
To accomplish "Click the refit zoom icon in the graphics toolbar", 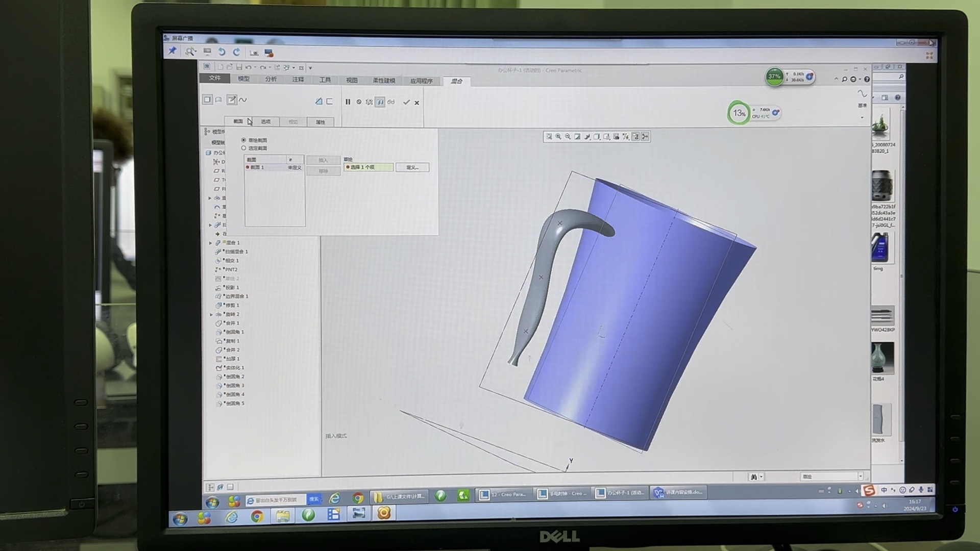I will pos(549,137).
